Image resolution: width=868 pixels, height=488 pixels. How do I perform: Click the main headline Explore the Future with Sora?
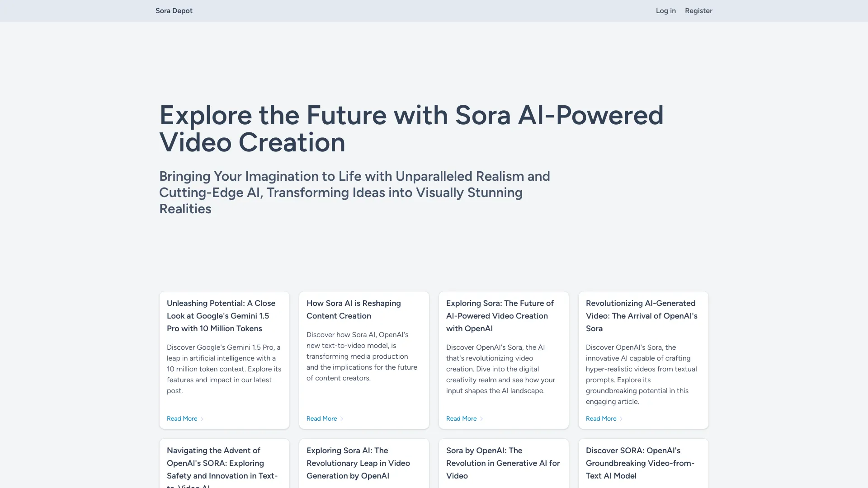point(411,130)
